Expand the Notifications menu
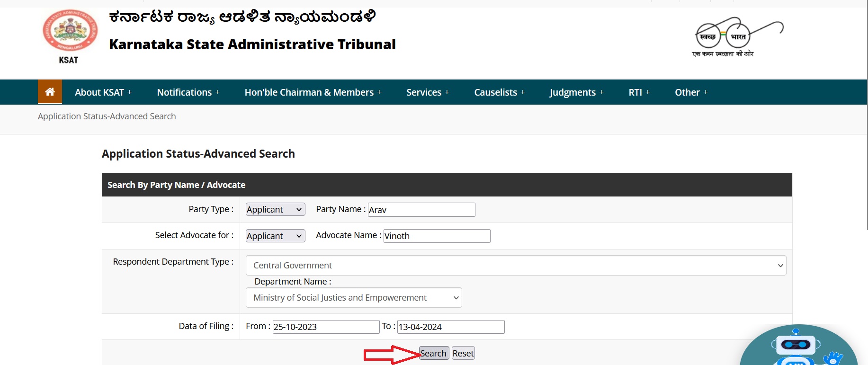Viewport: 868px width, 365px height. (x=188, y=92)
